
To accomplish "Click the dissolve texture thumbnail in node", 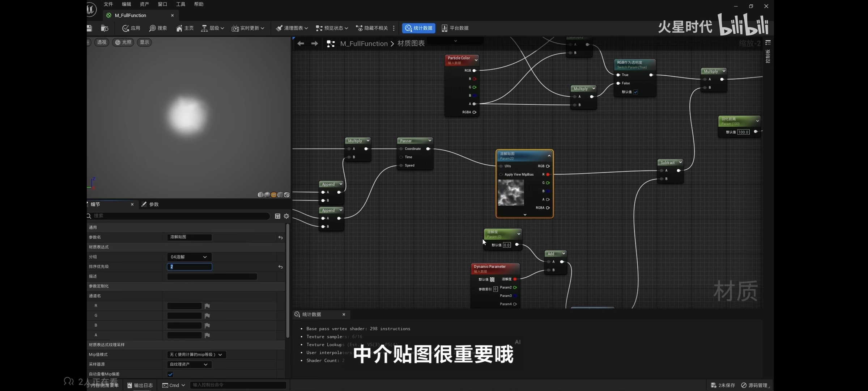I will point(511,193).
